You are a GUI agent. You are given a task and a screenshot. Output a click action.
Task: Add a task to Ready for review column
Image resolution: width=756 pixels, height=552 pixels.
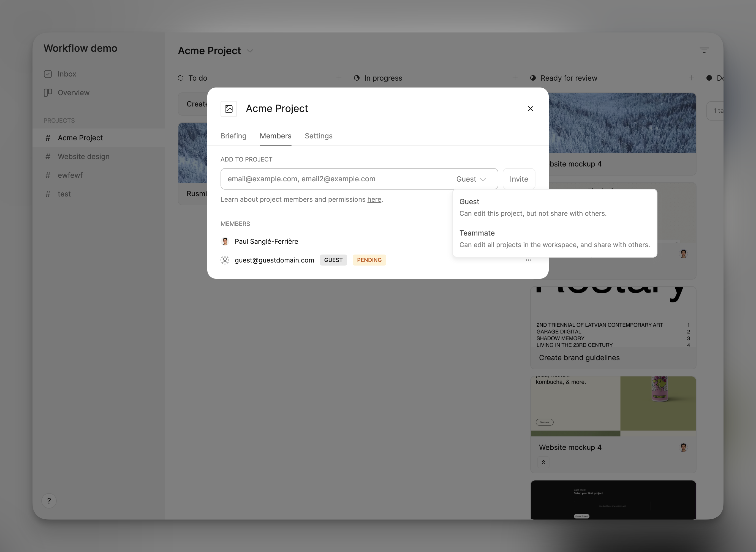point(691,78)
